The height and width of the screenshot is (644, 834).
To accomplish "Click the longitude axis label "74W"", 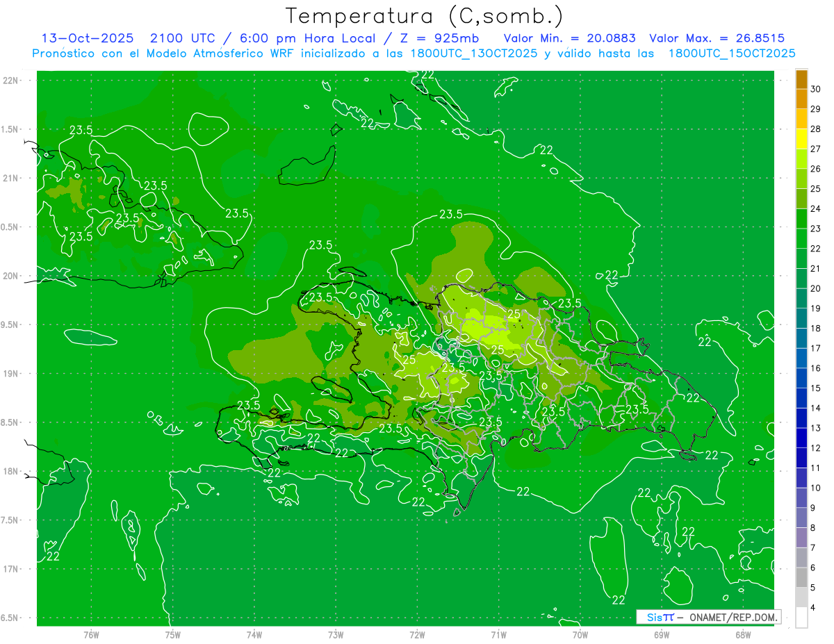I will (x=254, y=634).
